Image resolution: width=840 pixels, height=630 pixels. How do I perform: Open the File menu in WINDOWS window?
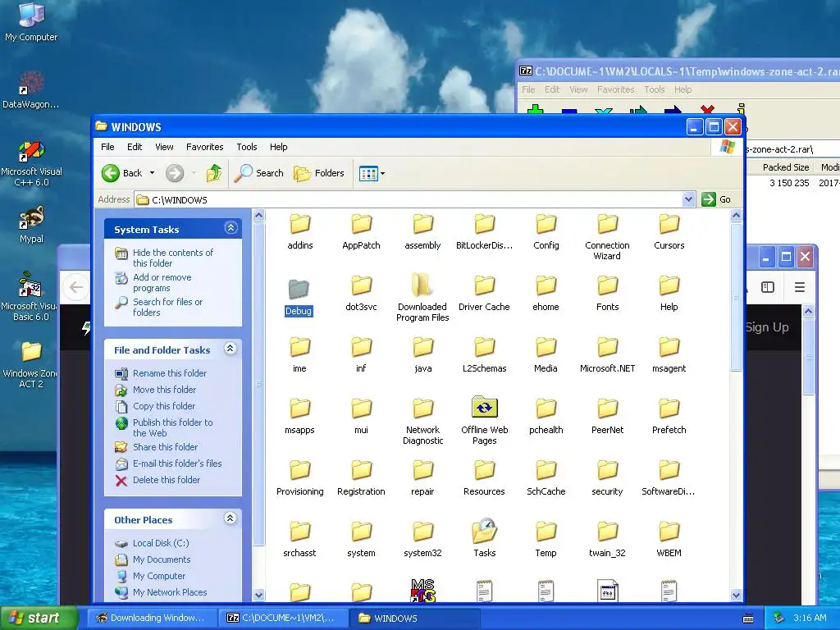tap(107, 147)
